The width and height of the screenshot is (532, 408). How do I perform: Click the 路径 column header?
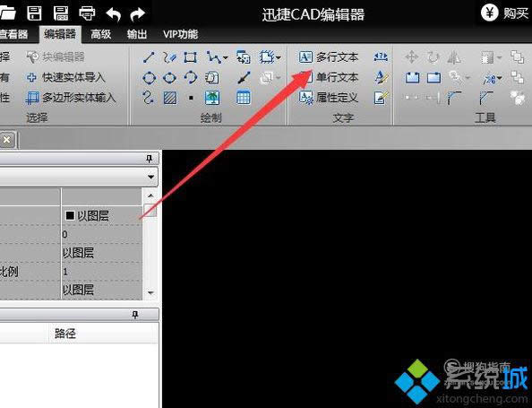pos(65,333)
